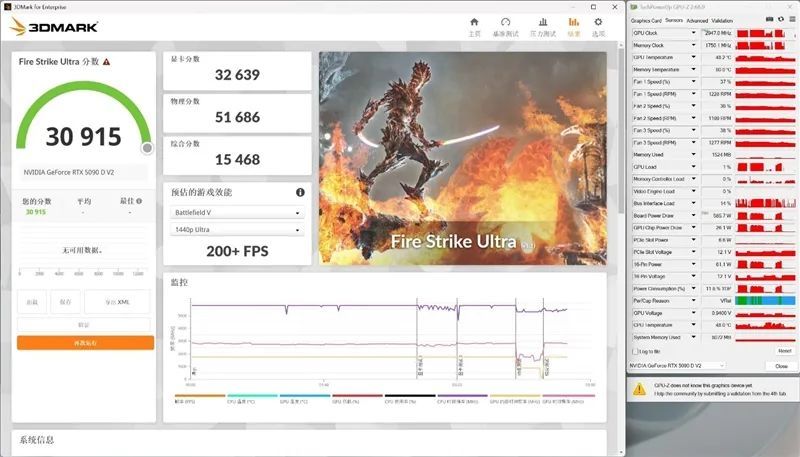Open the RTX 5090 D V2 GPU selector in GPU-Z
The height and width of the screenshot is (457, 800).
[677, 366]
